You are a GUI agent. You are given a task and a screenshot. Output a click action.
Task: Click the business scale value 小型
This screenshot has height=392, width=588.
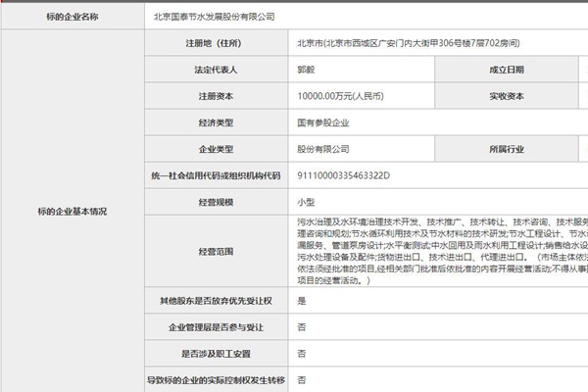pos(305,200)
